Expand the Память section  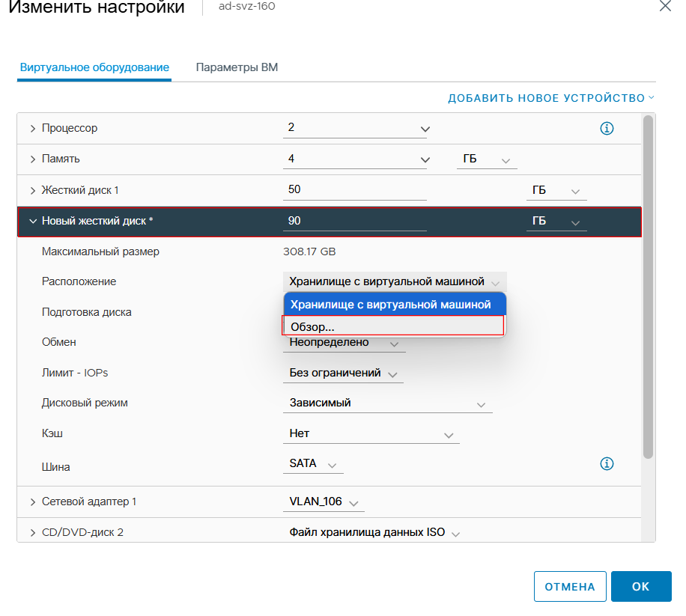(33, 159)
